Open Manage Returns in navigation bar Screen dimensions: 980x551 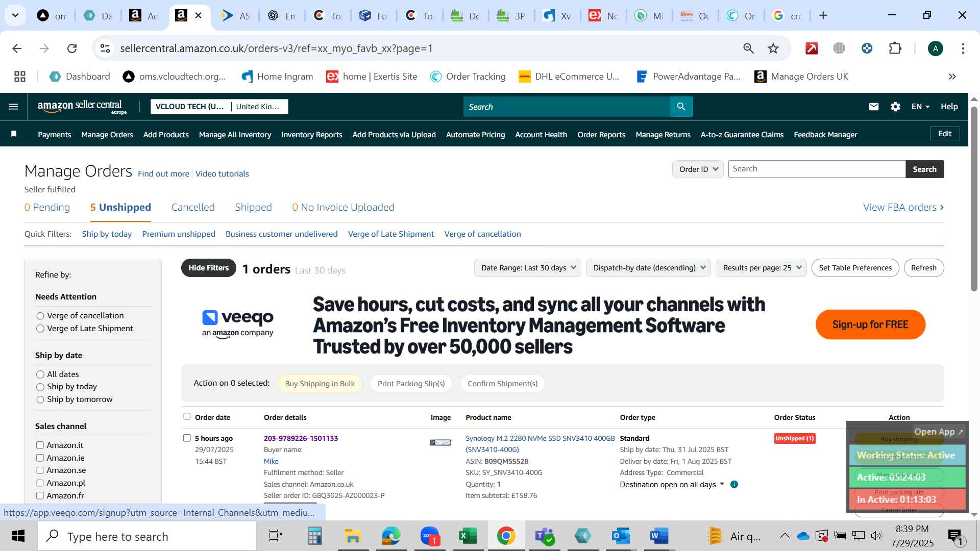[663, 135]
